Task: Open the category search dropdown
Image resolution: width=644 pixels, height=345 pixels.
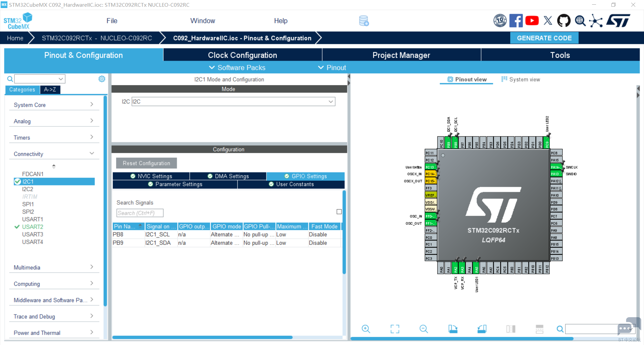Action: pos(61,79)
